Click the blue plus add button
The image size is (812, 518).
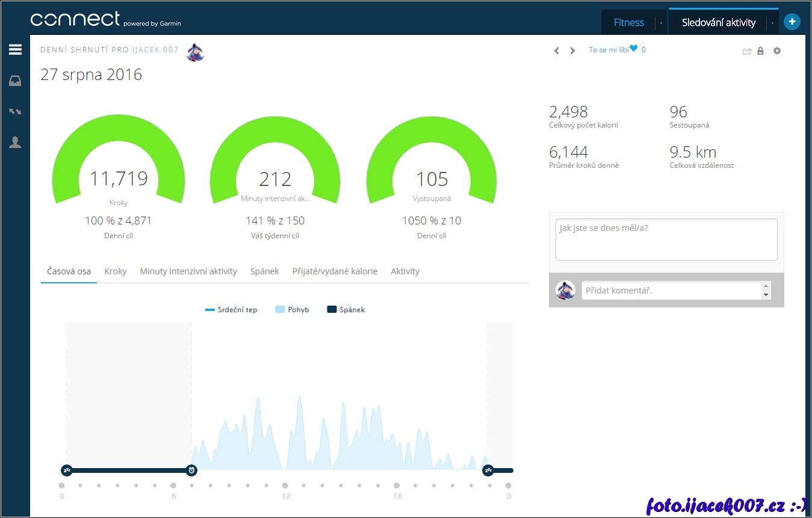[x=792, y=22]
